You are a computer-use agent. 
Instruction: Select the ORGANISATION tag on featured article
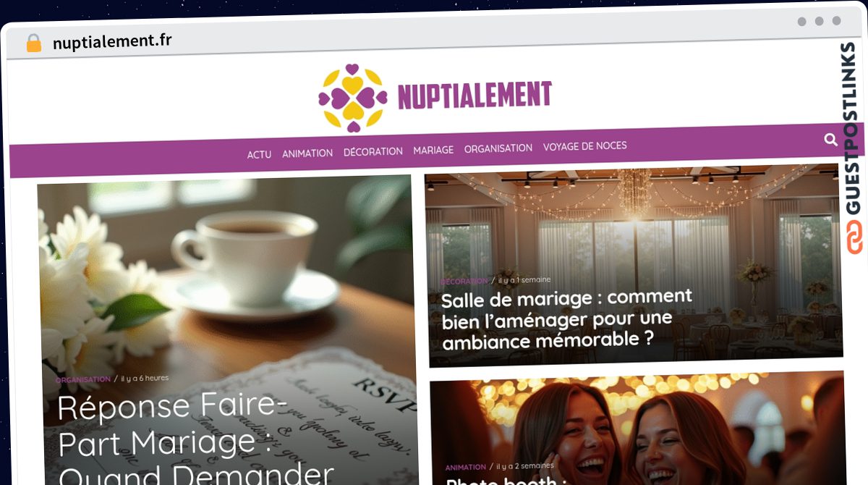83,379
